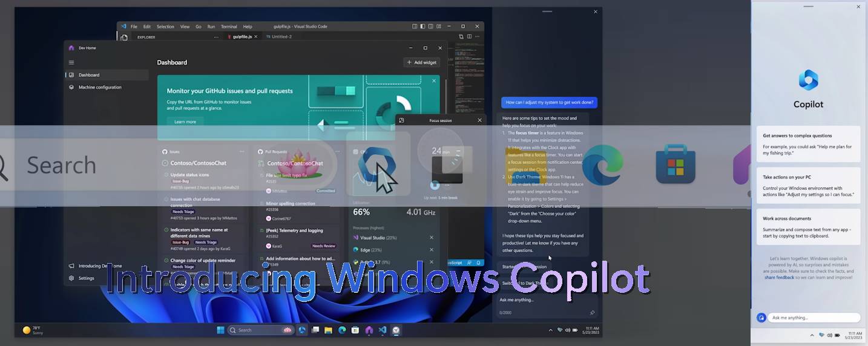Expand hidden tray icons on the dark desktop taskbar
The image size is (868, 346).
point(550,330)
